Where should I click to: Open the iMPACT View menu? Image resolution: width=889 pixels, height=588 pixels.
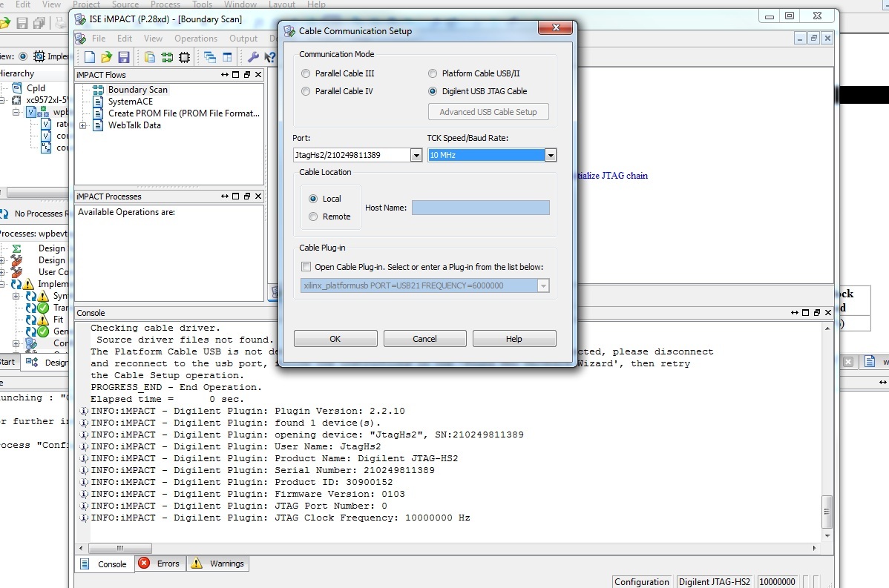pos(153,39)
